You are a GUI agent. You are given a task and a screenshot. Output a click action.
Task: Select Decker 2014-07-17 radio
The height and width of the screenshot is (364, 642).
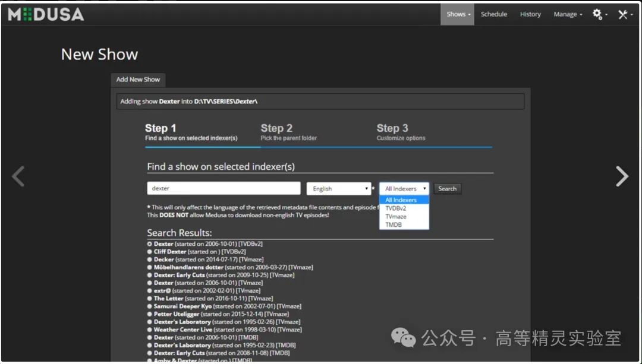point(149,259)
